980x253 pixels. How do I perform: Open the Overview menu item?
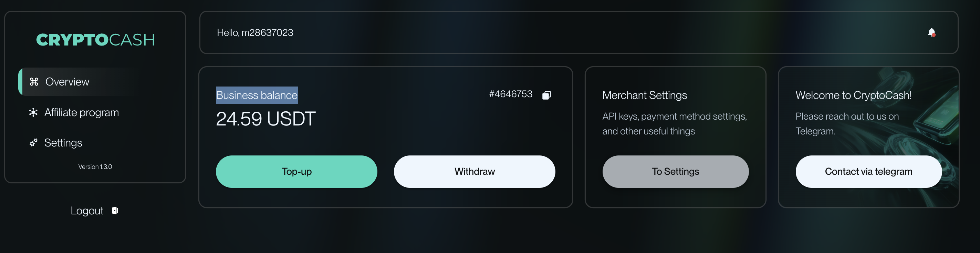point(67,82)
